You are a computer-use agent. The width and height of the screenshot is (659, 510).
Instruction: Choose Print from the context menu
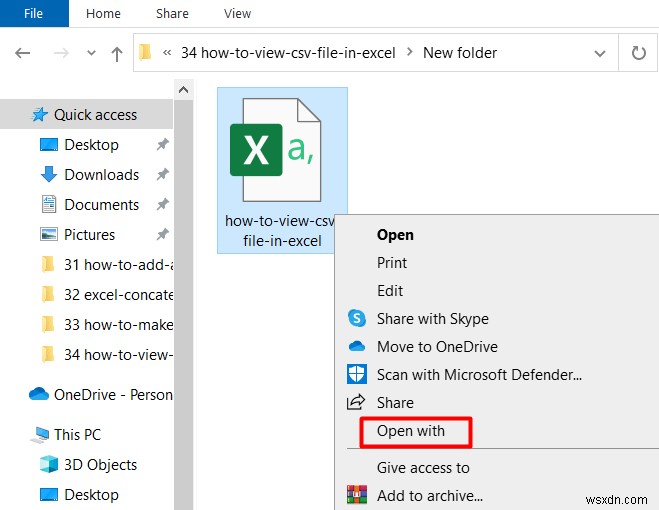[392, 263]
